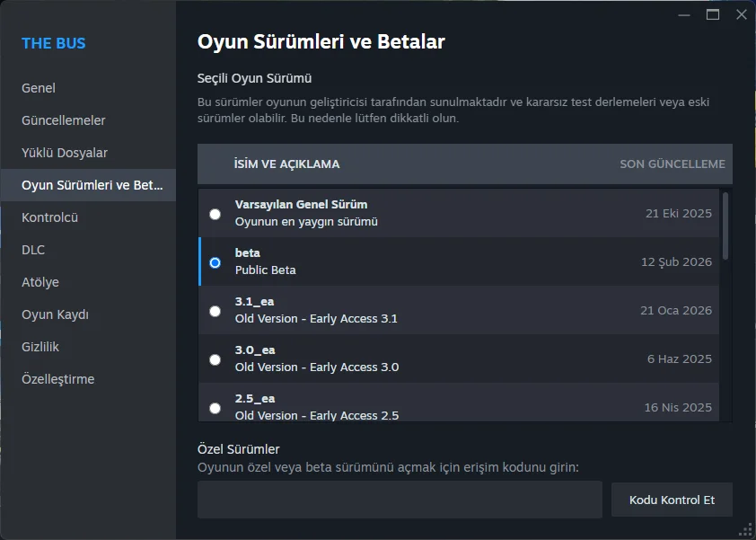Open the DLC section

[x=33, y=250]
